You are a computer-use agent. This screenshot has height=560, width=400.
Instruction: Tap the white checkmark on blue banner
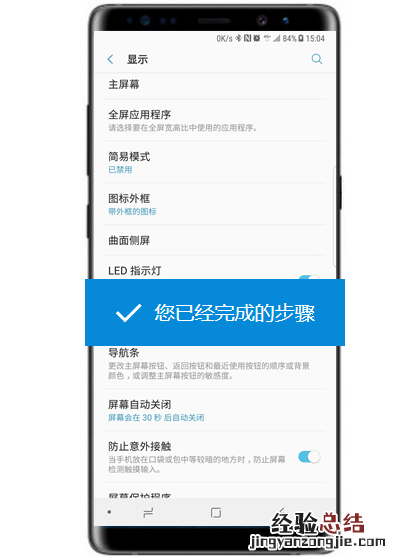[128, 312]
